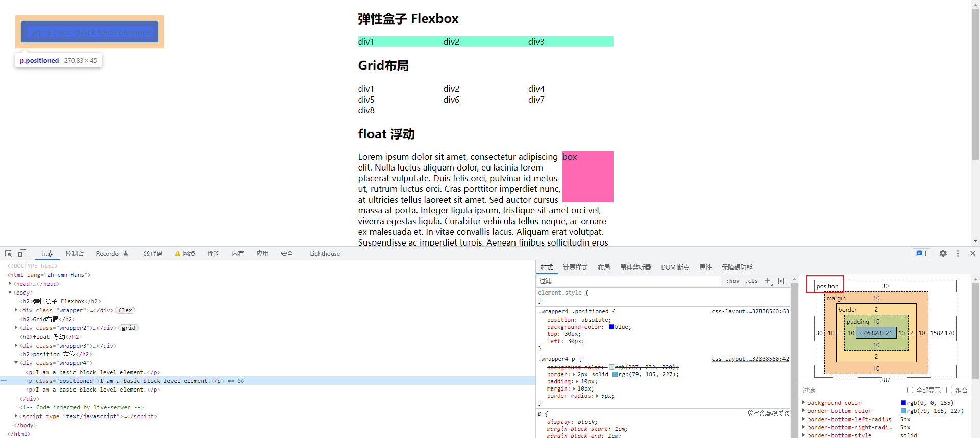The image size is (980, 438).
Task: Toggle the device toolbar icon
Action: [22, 253]
